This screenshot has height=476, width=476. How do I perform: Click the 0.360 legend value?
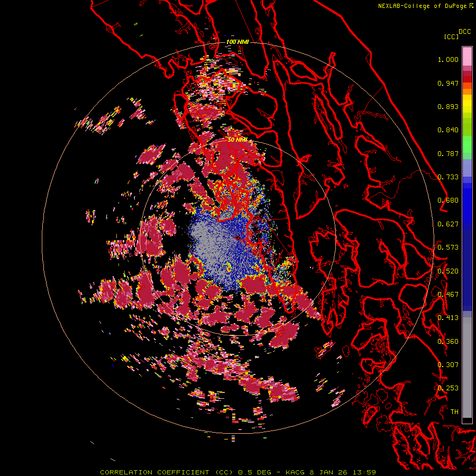pos(448,342)
